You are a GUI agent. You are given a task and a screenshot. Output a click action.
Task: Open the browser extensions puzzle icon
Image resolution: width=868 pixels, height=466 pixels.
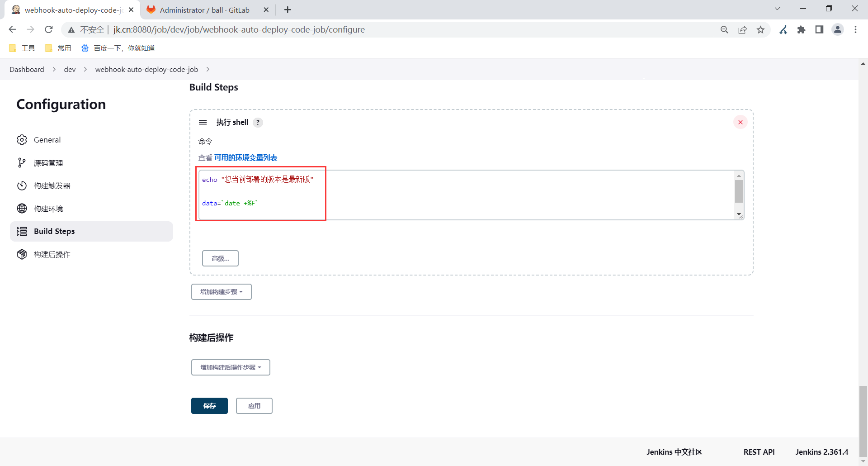coord(801,29)
